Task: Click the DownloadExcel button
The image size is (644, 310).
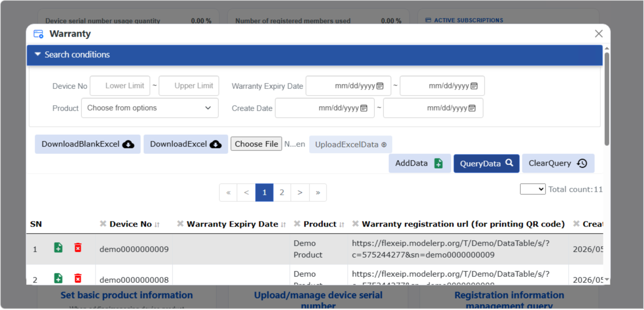Action: coord(186,144)
